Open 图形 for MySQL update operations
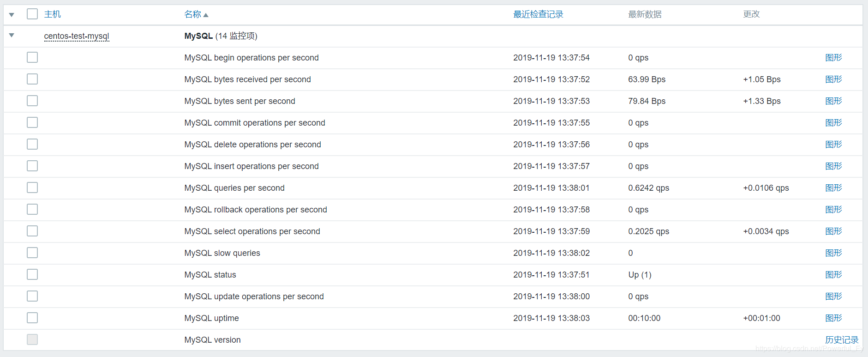 coord(833,296)
